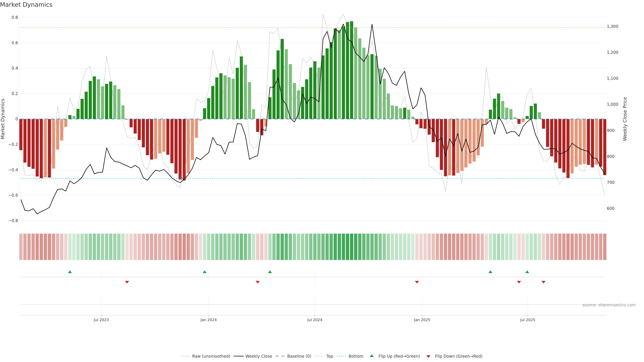Click the red flip-down marker before Jan 2025
The image size is (644, 362).
click(x=417, y=282)
